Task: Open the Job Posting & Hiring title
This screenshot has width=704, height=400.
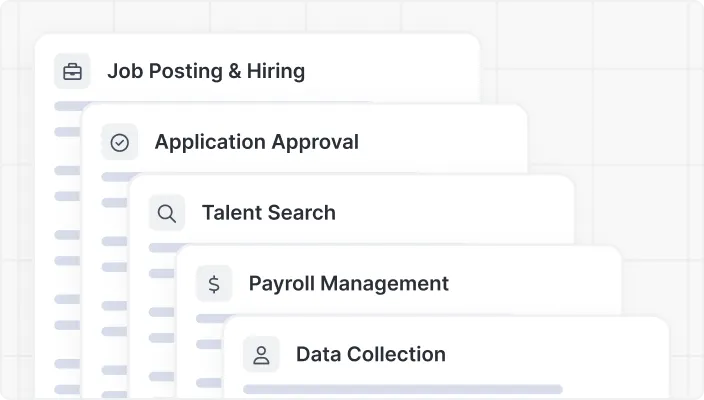Action: (x=206, y=72)
